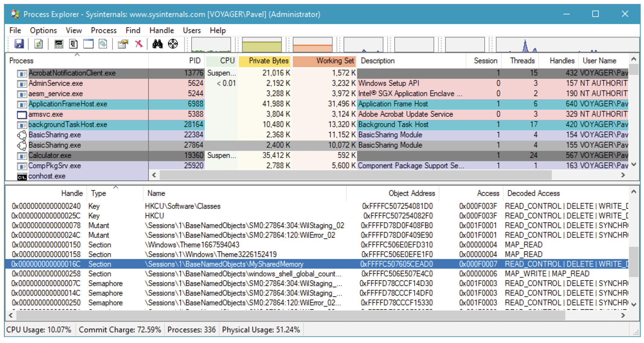Click the icon of BasicSharing.exe PID 27864
The image size is (644, 343).
tap(22, 145)
